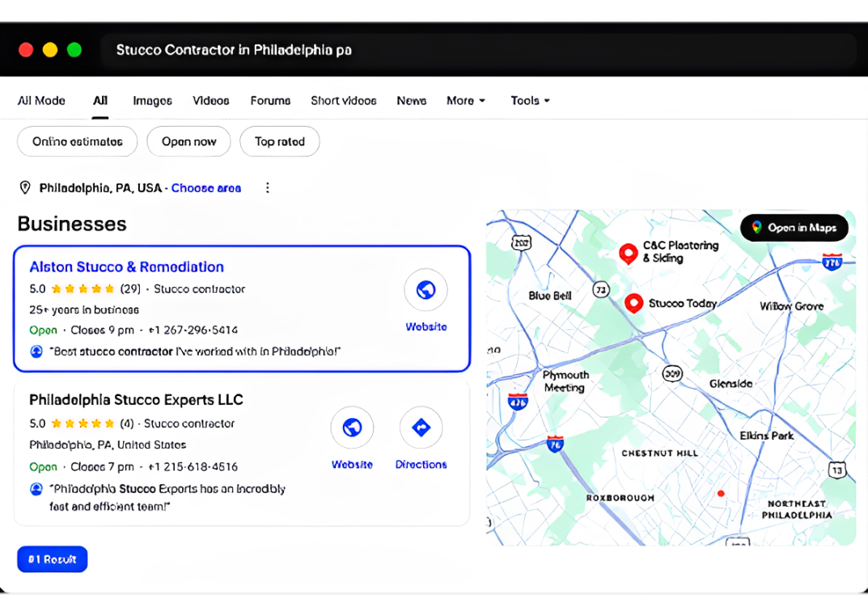Image resolution: width=868 pixels, height=616 pixels.
Task: Open Philadelphia Stucco Experts LLC listing title
Action: click(136, 400)
